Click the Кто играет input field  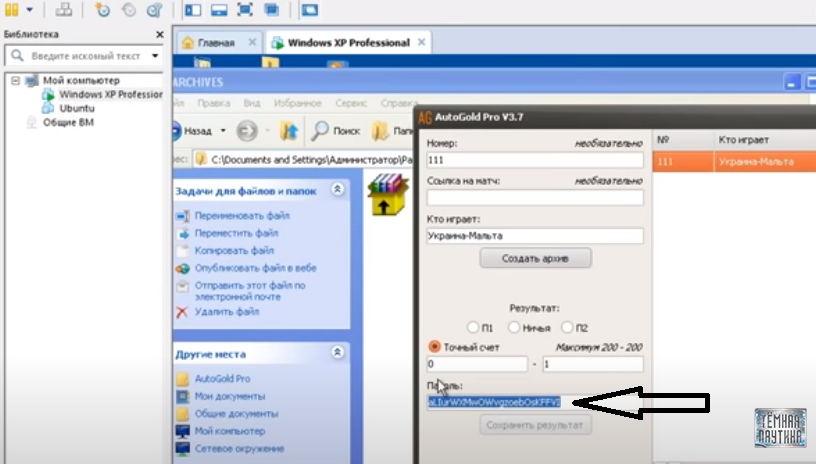[534, 236]
